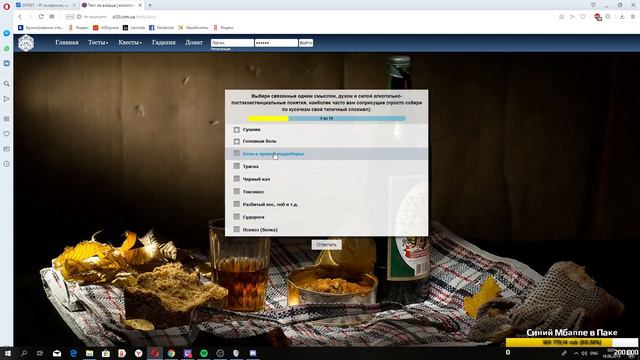Check the 'Тряска' option
This screenshot has width=640, height=360.
[237, 166]
